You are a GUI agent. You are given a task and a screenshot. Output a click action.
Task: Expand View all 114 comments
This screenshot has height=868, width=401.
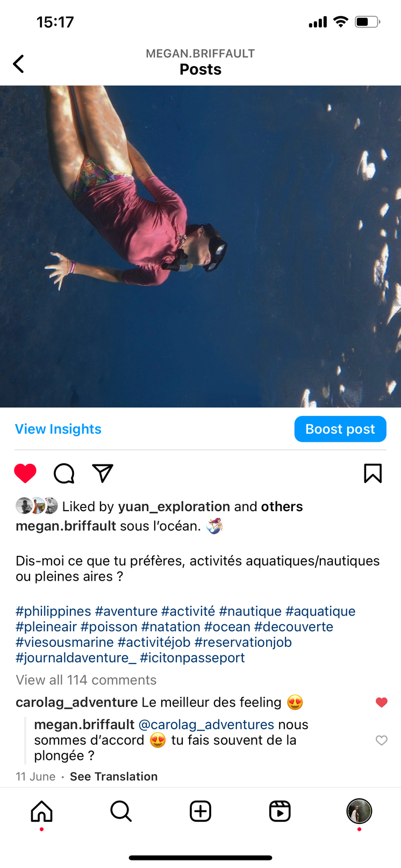86,680
